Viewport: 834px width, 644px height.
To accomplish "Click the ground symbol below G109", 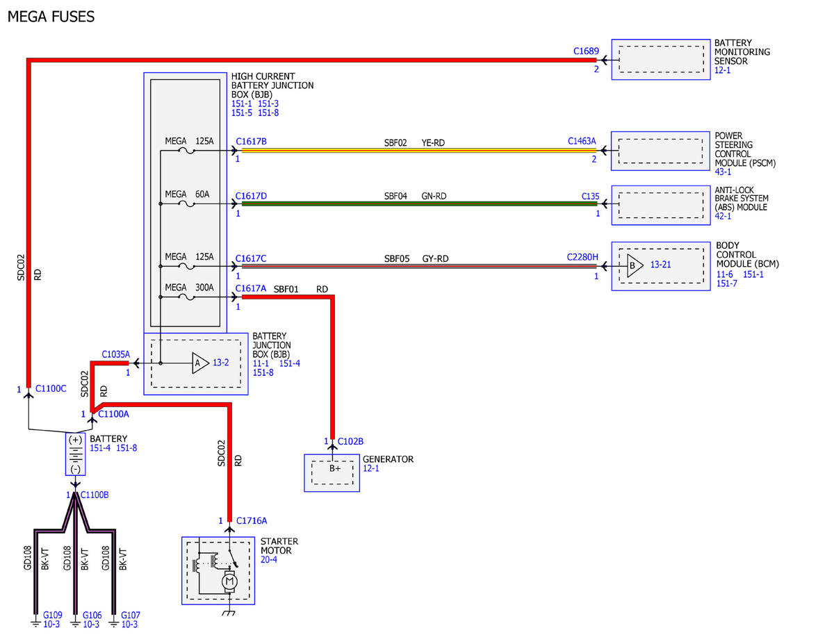I will coord(35,623).
